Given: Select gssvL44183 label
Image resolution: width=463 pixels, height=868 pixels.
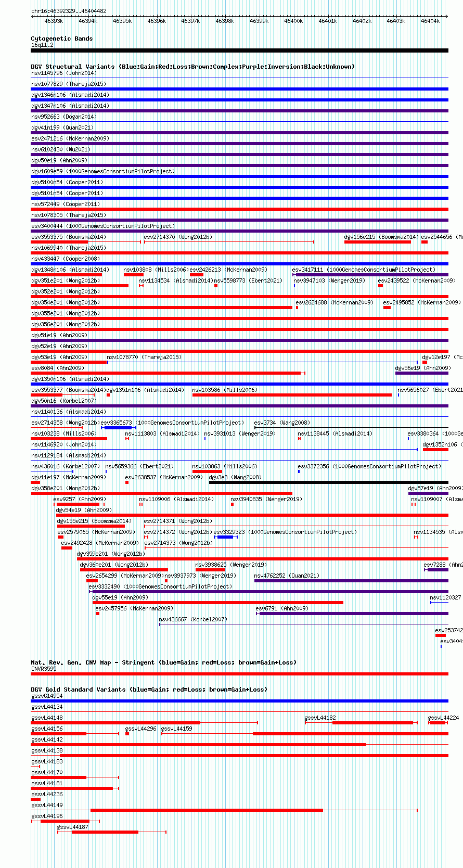Looking at the screenshot, I should point(47,761).
